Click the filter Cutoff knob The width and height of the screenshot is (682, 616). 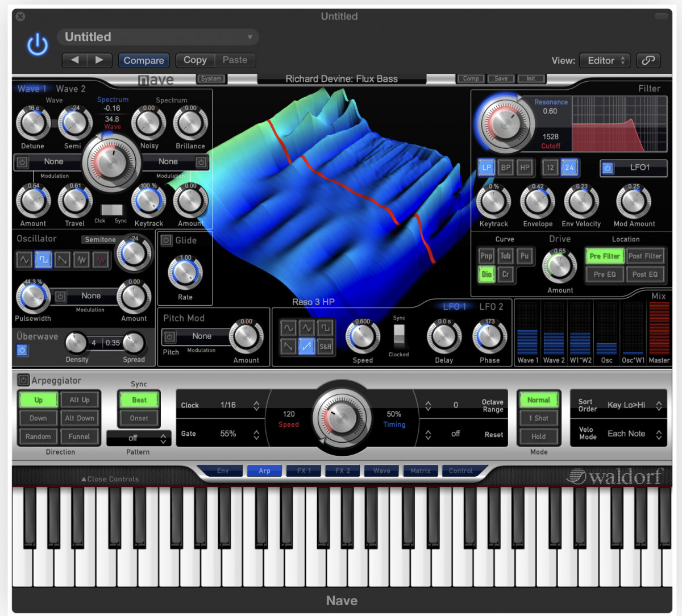505,124
